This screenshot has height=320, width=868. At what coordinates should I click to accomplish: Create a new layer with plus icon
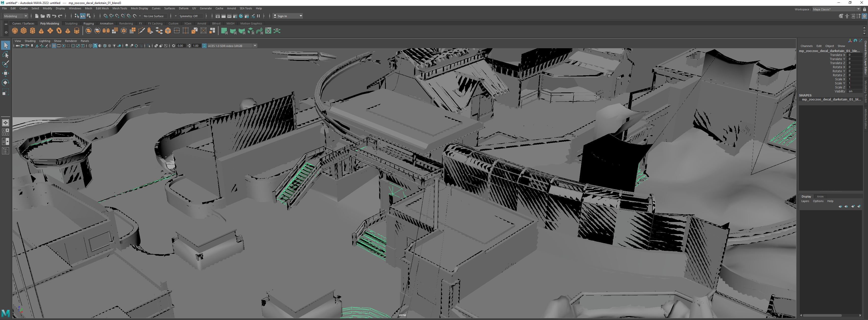853,206
